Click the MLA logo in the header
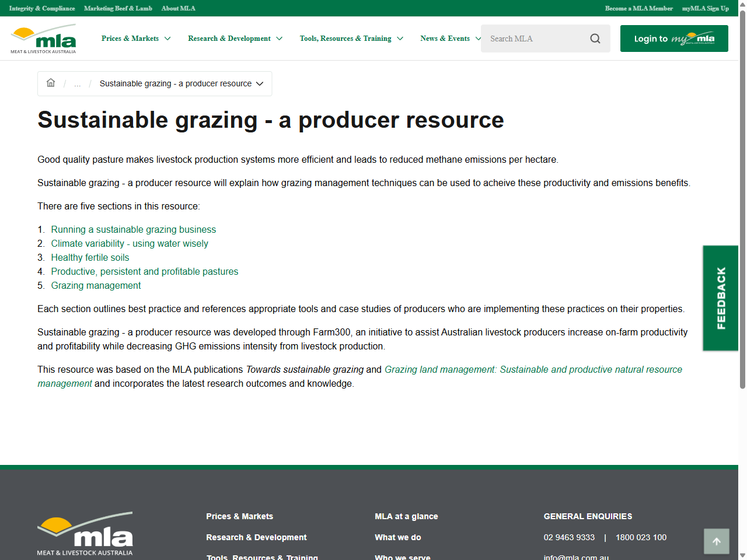This screenshot has width=747, height=560. tap(44, 38)
